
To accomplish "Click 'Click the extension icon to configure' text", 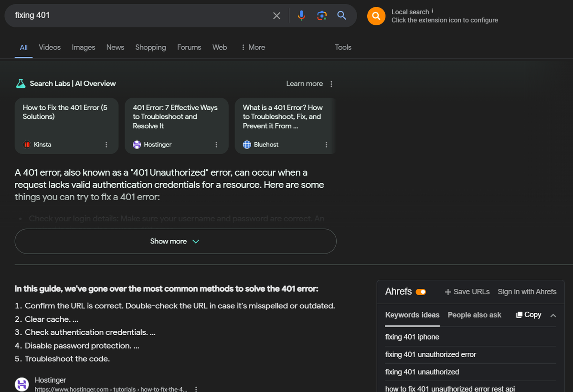I will pos(445,20).
